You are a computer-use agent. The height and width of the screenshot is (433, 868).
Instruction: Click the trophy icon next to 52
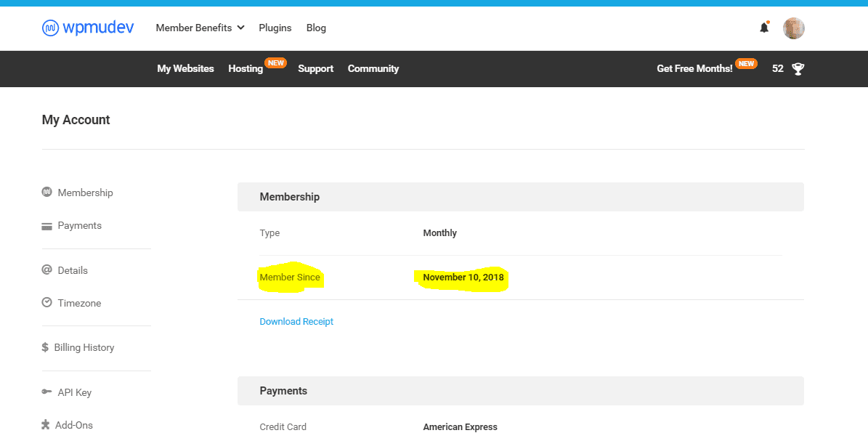pyautogui.click(x=796, y=68)
